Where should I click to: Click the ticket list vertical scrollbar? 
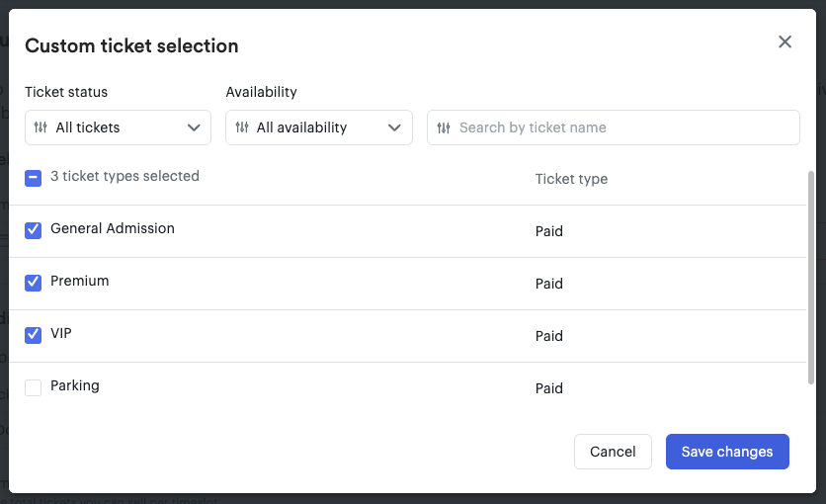click(x=811, y=278)
